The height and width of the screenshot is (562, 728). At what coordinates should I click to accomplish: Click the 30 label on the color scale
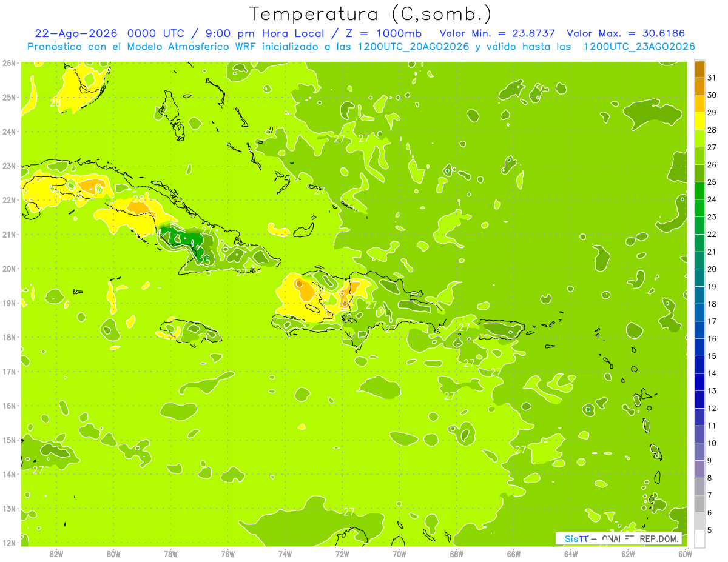click(x=712, y=95)
